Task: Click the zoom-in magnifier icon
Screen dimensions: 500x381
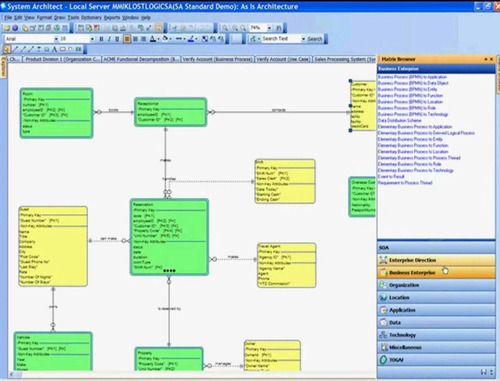Action: click(235, 28)
